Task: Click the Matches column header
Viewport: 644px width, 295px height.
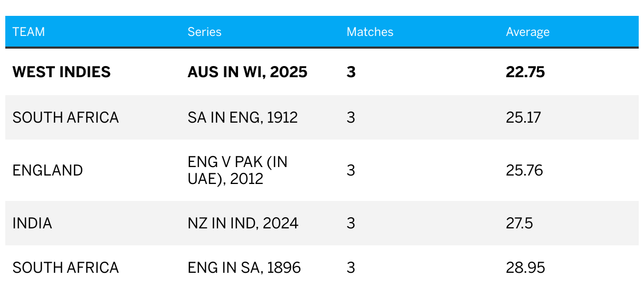Action: coord(370,32)
